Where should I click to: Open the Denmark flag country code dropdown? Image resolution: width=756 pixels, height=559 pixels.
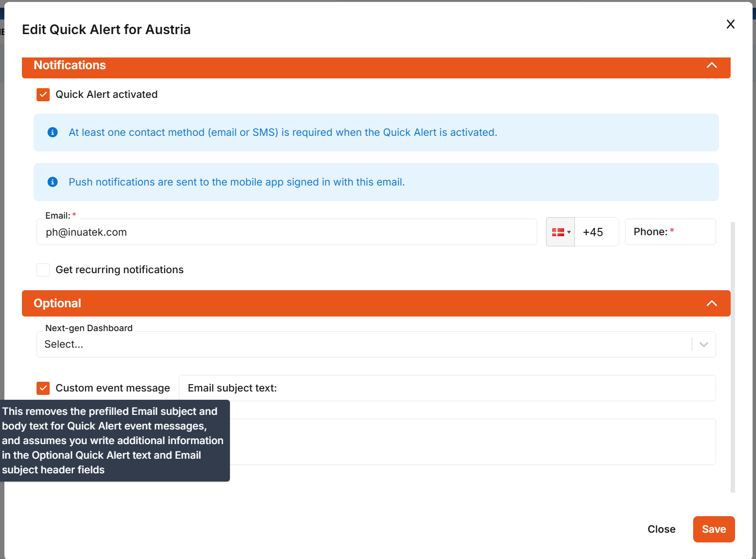coord(561,232)
